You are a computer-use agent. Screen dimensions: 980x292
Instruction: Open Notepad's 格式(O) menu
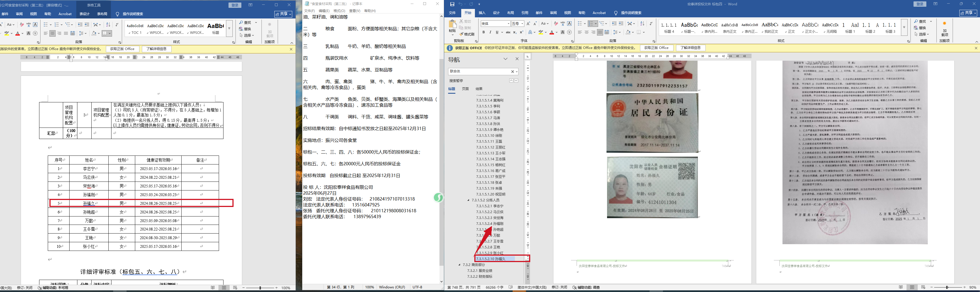point(339,11)
